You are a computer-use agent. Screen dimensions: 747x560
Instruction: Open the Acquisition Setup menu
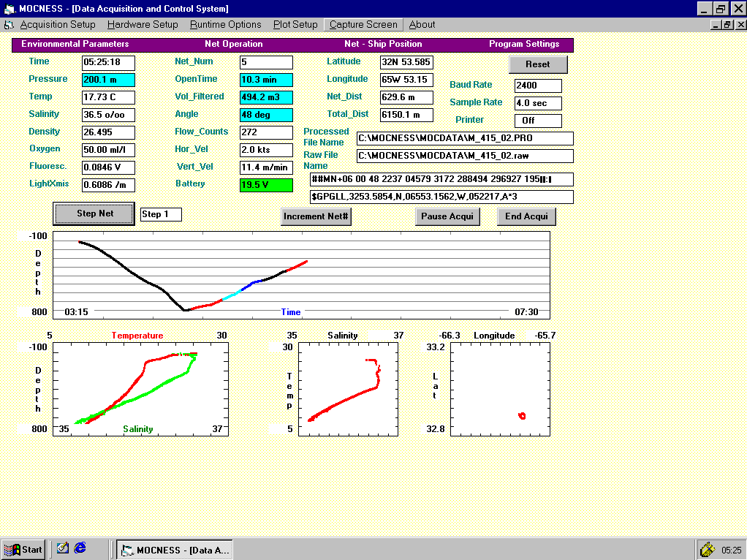pos(58,25)
